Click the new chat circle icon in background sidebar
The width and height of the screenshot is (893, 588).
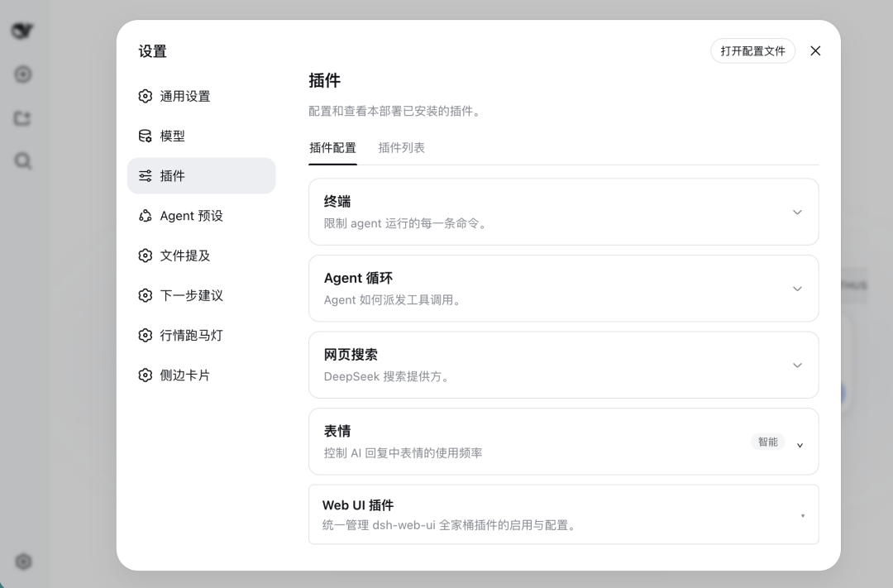pyautogui.click(x=23, y=74)
